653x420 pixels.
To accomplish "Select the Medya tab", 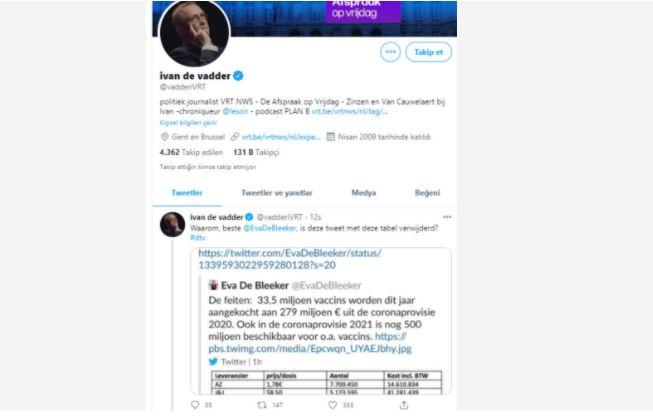I will click(x=364, y=193).
